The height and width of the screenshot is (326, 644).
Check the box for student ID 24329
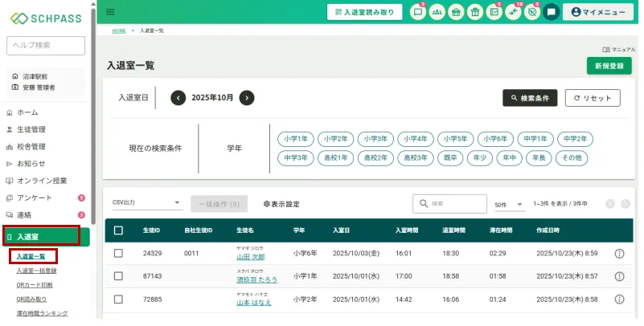point(118,254)
